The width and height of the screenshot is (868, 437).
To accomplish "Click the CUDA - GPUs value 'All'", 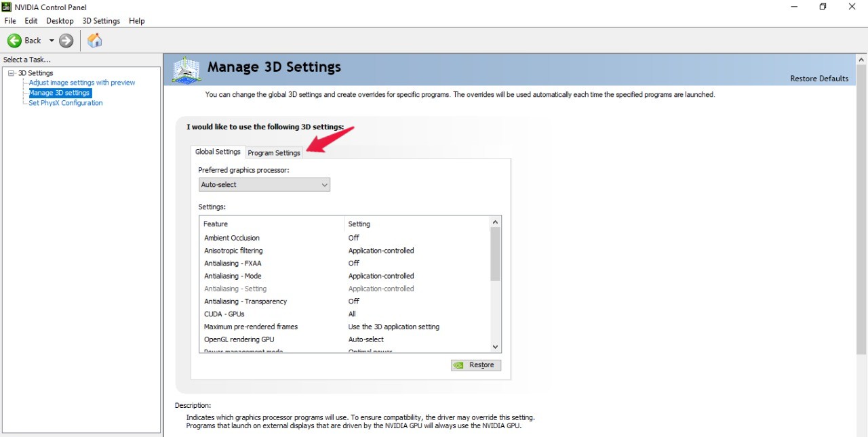I will click(x=352, y=314).
